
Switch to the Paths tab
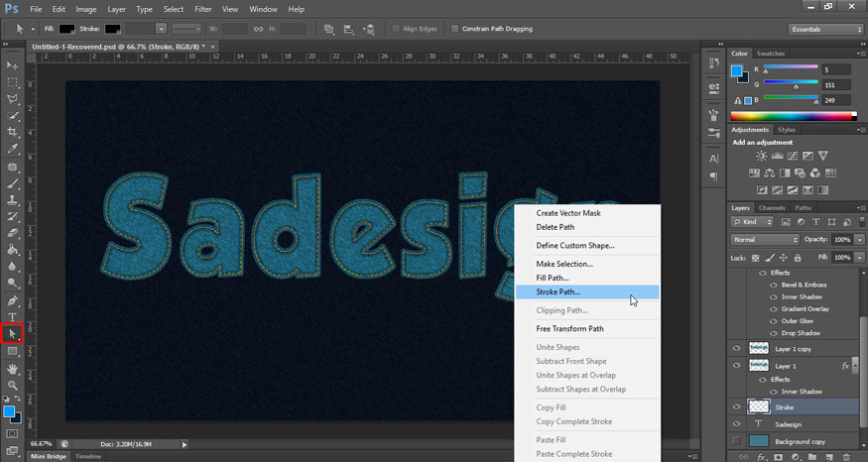point(803,208)
